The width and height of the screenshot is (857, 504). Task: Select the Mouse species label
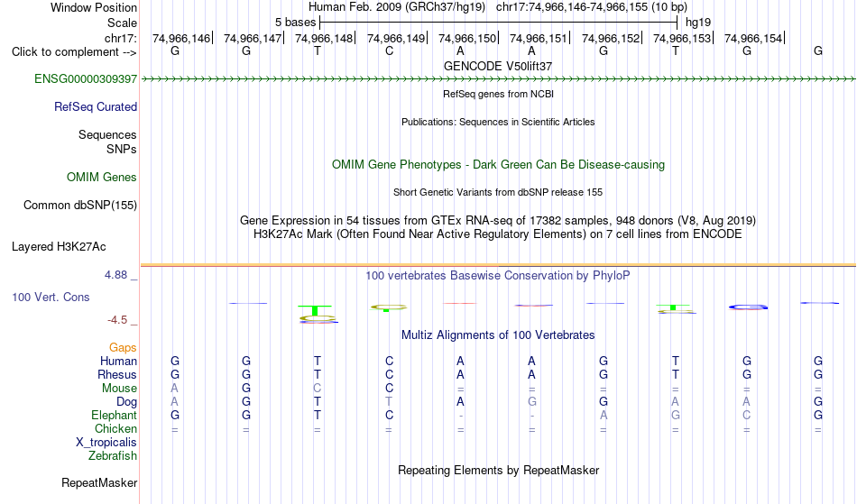[119, 389]
